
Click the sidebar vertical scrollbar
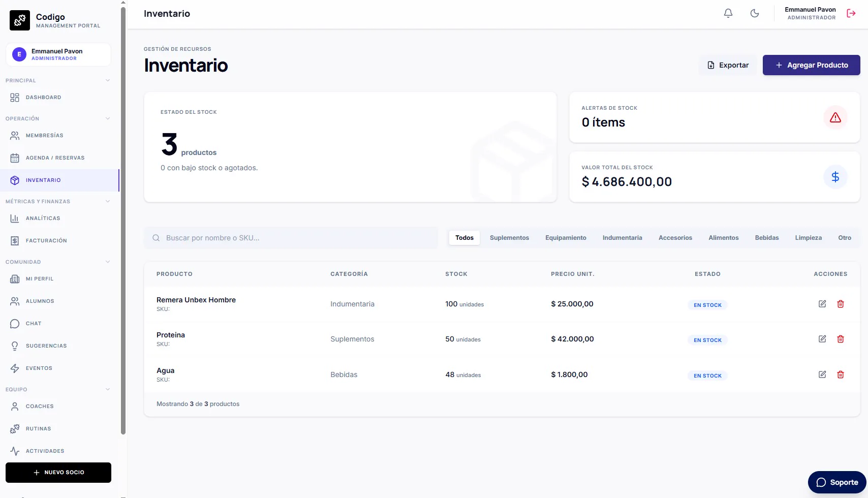click(x=123, y=221)
